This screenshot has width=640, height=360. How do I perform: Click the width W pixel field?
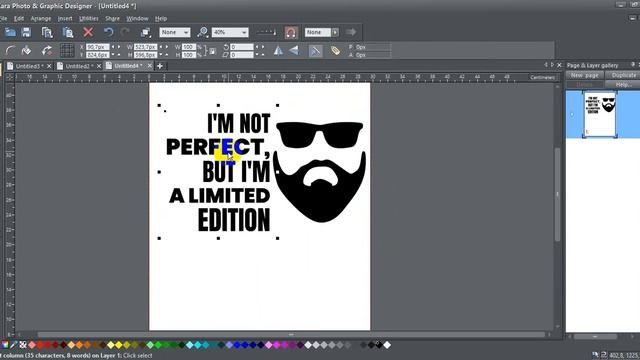146,47
